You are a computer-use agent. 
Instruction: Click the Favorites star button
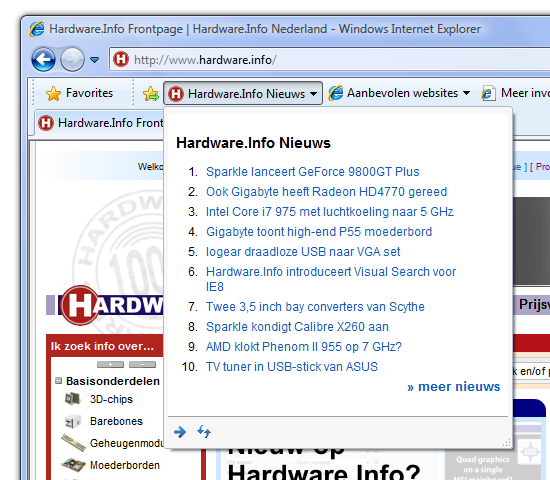point(79,93)
